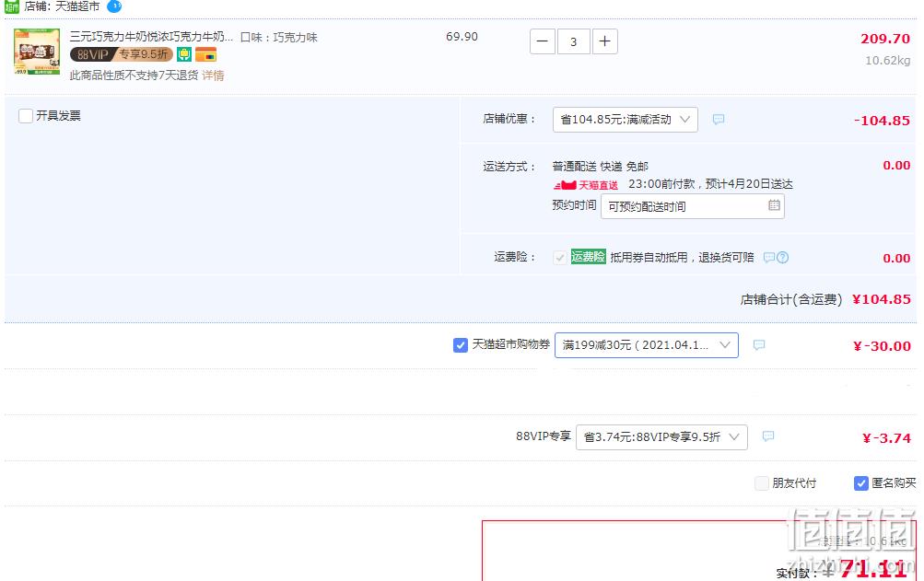Uncheck the 天猫超市购物券 coupon checkbox

click(461, 345)
